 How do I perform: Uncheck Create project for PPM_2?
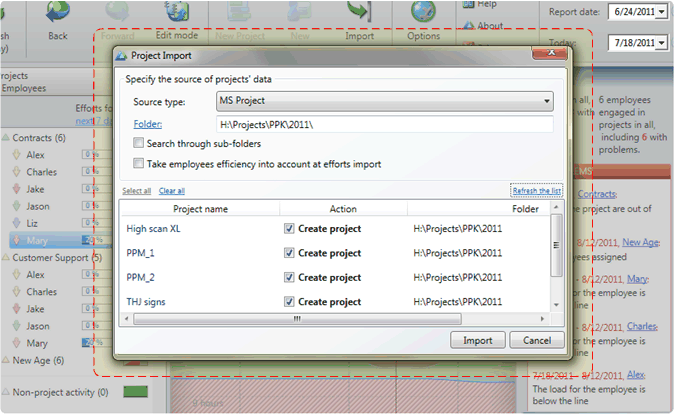[289, 278]
